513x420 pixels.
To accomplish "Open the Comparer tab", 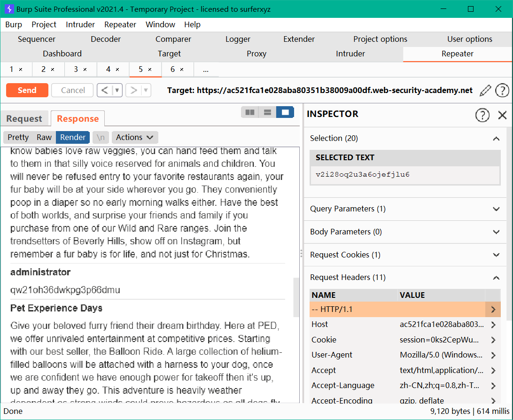I will point(173,39).
